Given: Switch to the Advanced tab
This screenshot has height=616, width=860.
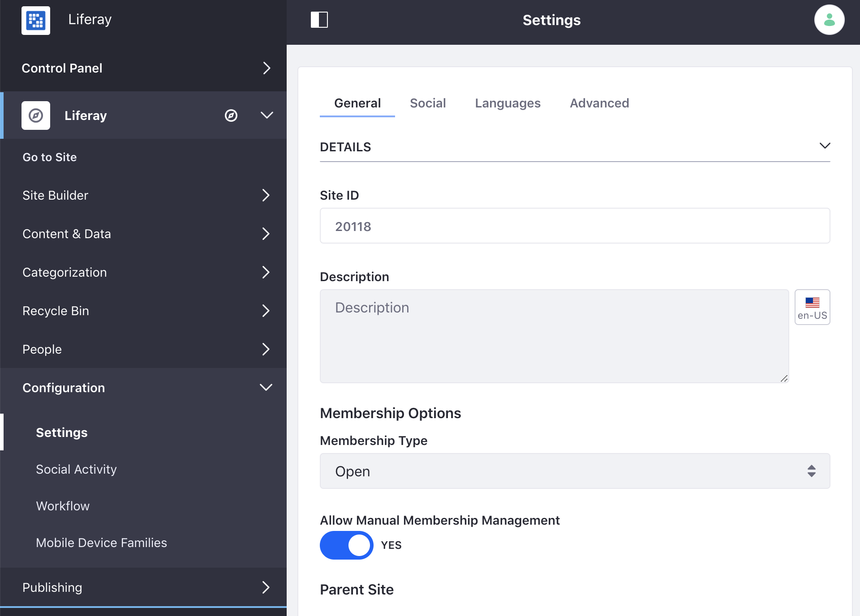Looking at the screenshot, I should (599, 103).
